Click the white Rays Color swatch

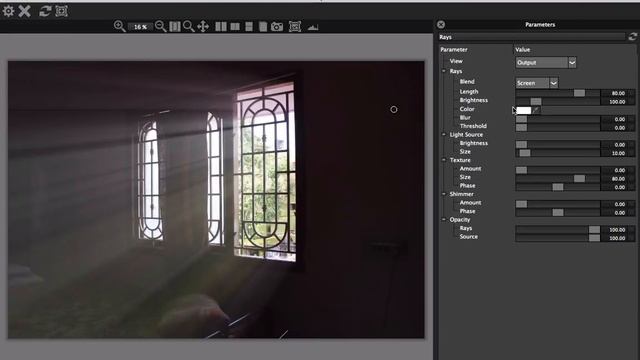click(x=524, y=110)
